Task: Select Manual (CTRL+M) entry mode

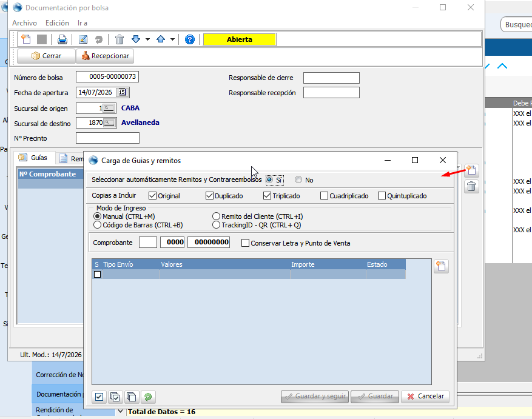Action: (98, 216)
